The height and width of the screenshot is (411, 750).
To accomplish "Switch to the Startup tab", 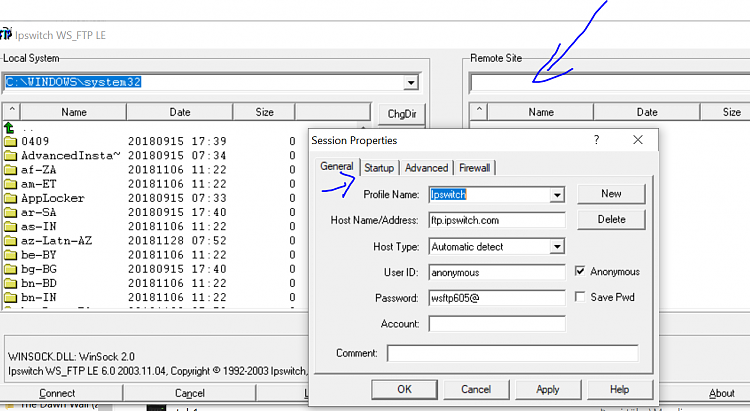I will click(x=379, y=168).
